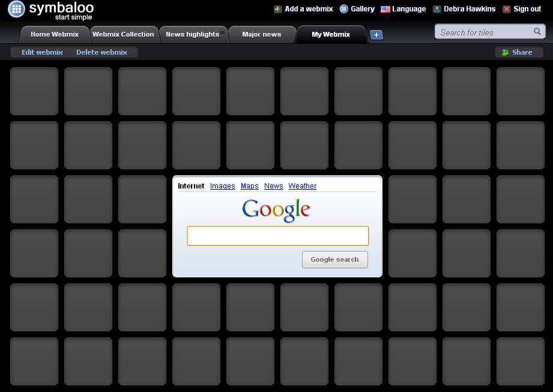The image size is (553, 392).
Task: Switch to the Home Webmix tab
Action: pyautogui.click(x=54, y=35)
